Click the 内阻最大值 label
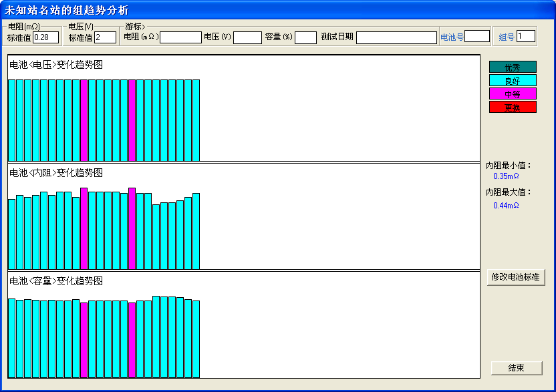 point(509,192)
